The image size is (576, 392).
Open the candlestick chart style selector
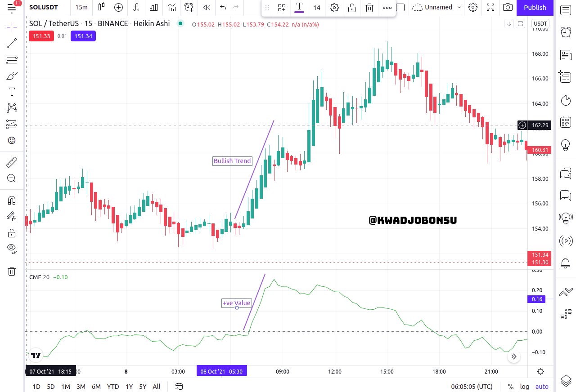pos(101,7)
